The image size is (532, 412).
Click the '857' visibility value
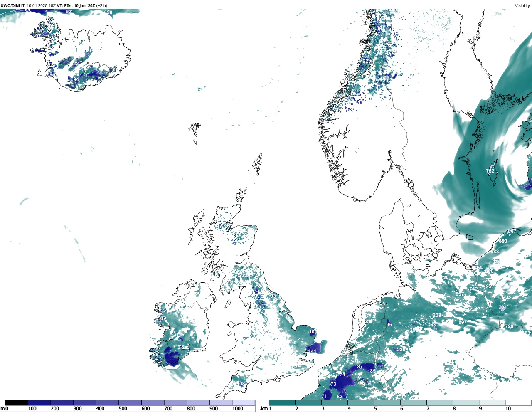[459, 294]
